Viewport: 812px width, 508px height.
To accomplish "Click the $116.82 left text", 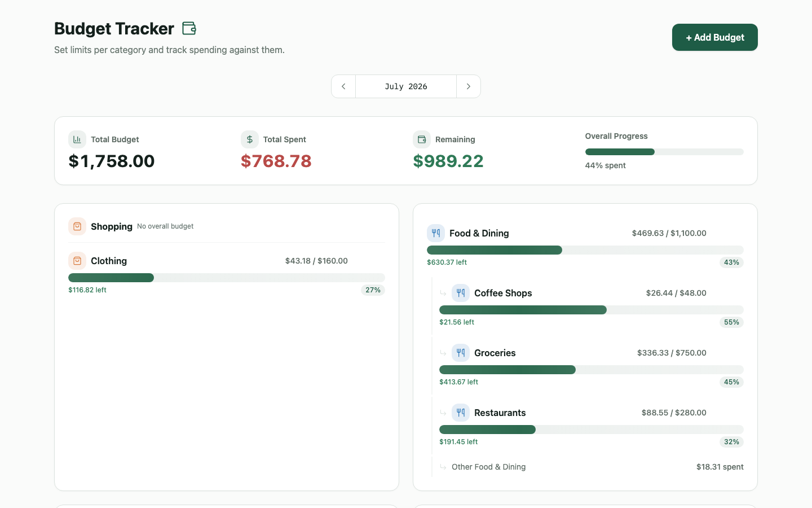I will (x=87, y=290).
